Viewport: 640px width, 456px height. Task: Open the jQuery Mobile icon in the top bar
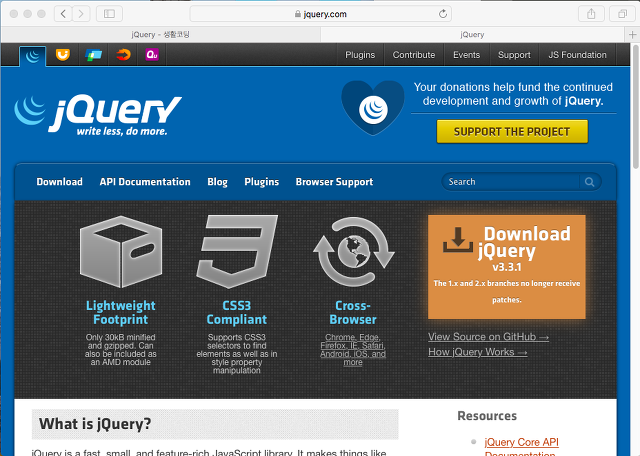pos(93,55)
